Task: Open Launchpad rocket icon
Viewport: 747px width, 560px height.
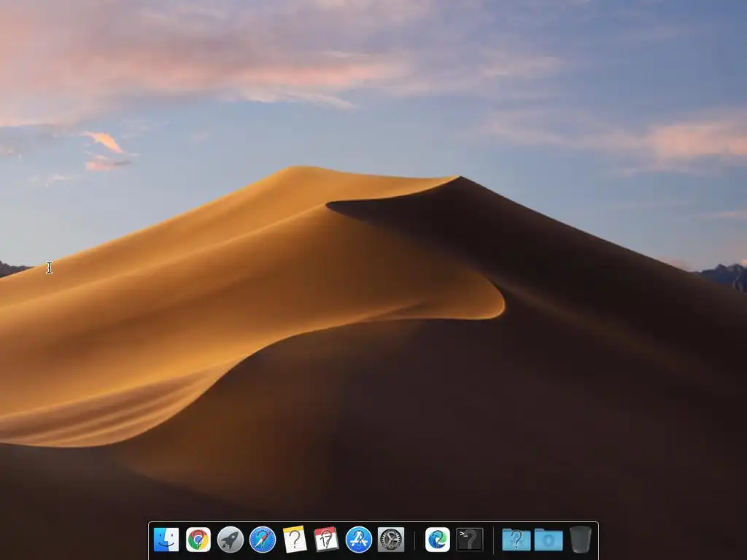Action: click(x=230, y=540)
